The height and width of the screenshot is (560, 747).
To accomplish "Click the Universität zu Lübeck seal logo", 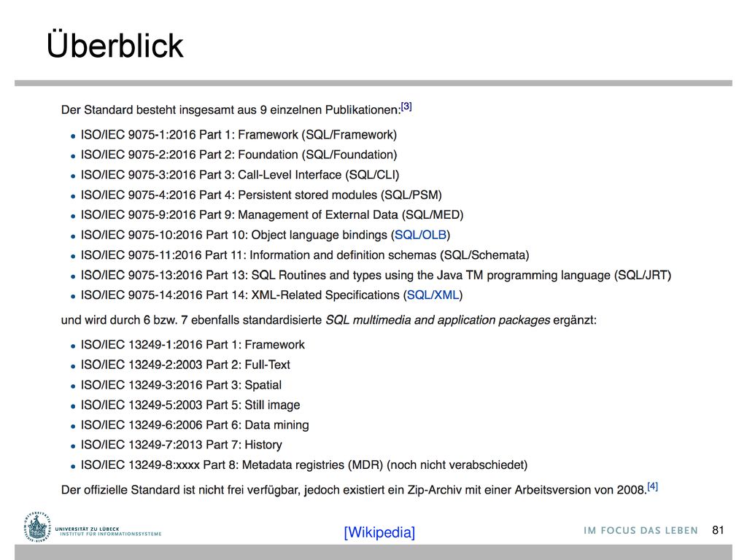I will (36, 528).
